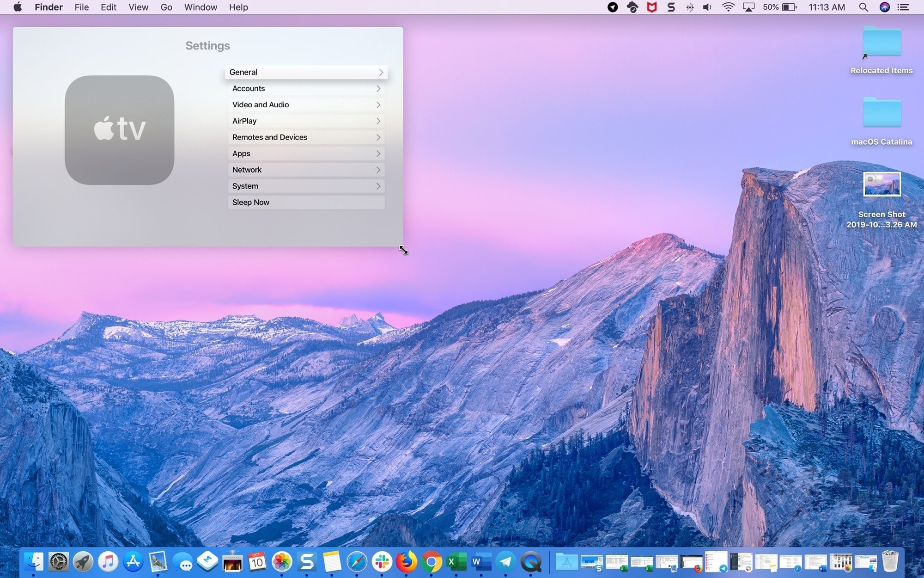
Task: Activate Siri from the menu bar
Action: 884,7
